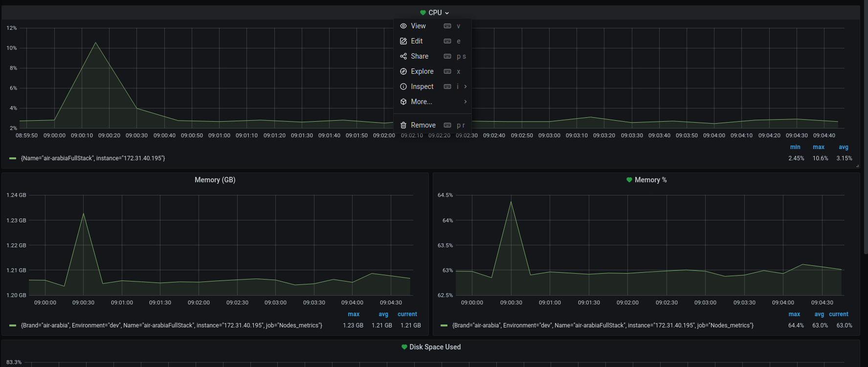Click the trash icon beside Remove
Viewport: 868px width, 367px height.
click(x=403, y=125)
